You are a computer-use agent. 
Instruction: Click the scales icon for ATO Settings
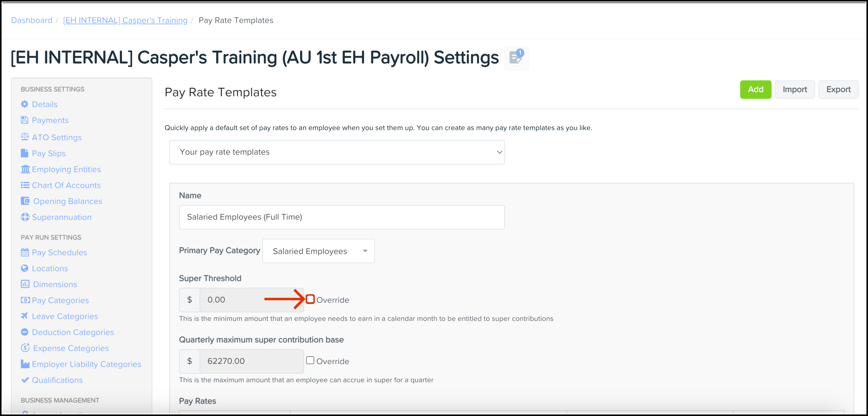(x=25, y=137)
